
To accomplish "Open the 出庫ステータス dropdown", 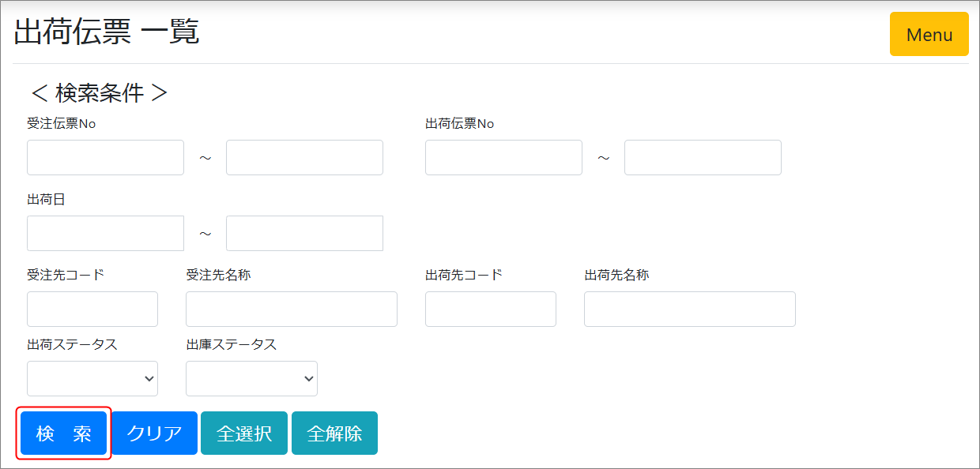I will click(251, 379).
